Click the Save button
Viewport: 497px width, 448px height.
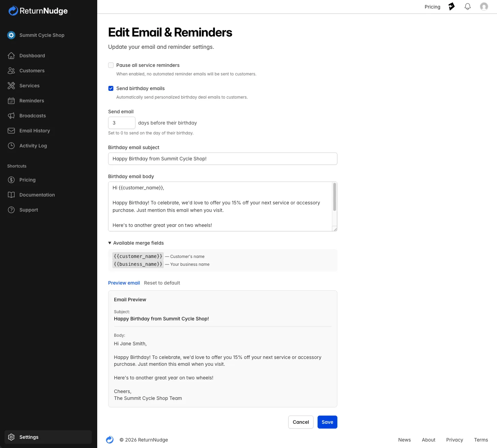tap(327, 422)
